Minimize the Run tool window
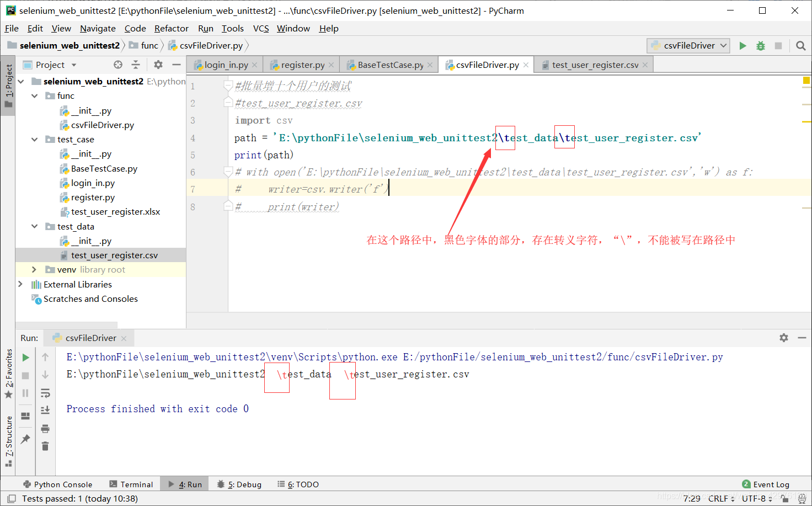Screen dimensions: 812x506 pos(802,338)
